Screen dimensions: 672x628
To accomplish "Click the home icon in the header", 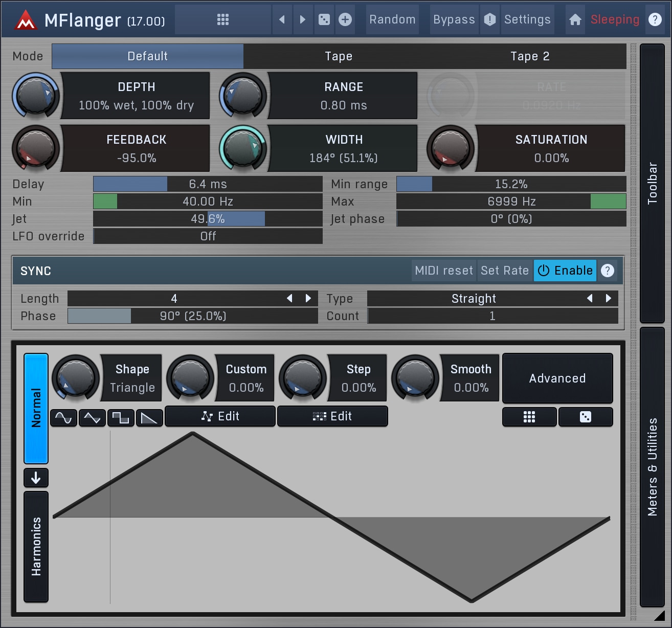I will 575,19.
